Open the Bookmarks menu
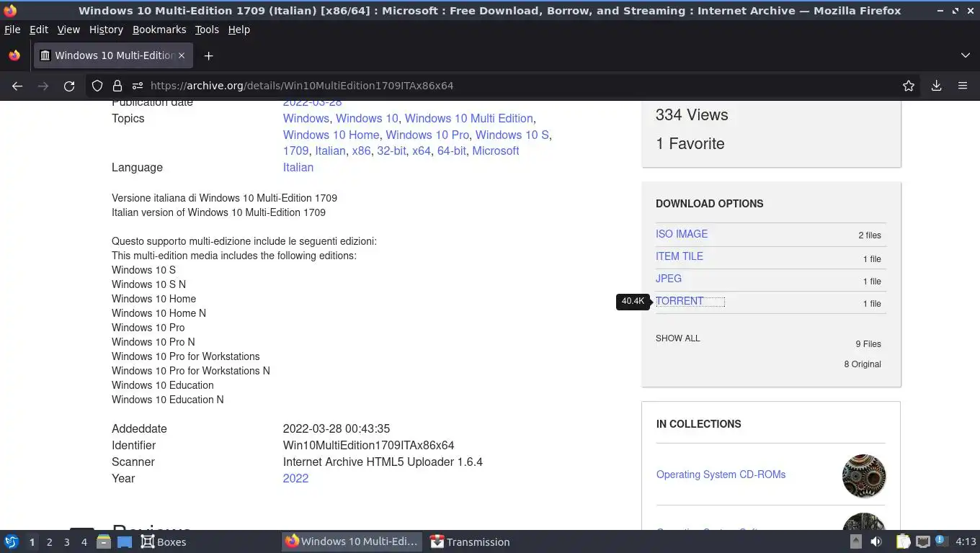The image size is (980, 553). click(159, 30)
